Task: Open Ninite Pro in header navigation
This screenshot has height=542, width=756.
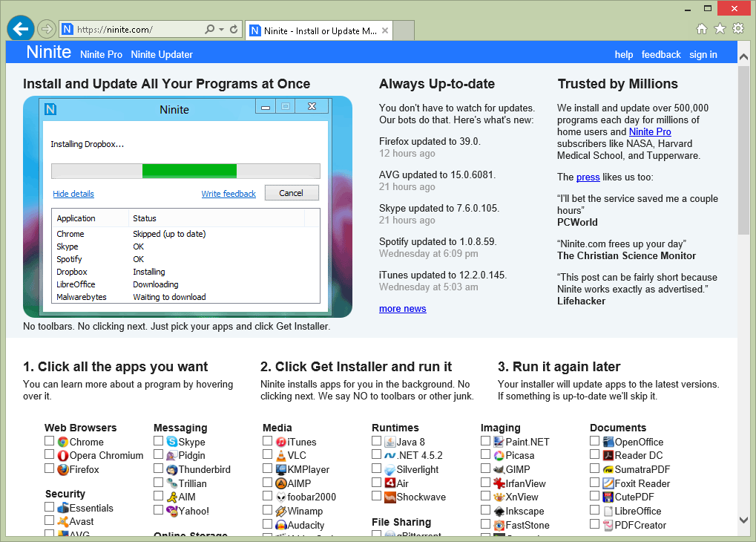Action: coord(101,54)
